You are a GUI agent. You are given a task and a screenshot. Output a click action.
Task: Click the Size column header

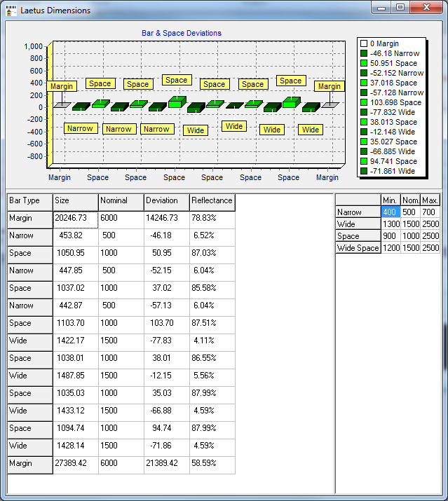pos(75,201)
